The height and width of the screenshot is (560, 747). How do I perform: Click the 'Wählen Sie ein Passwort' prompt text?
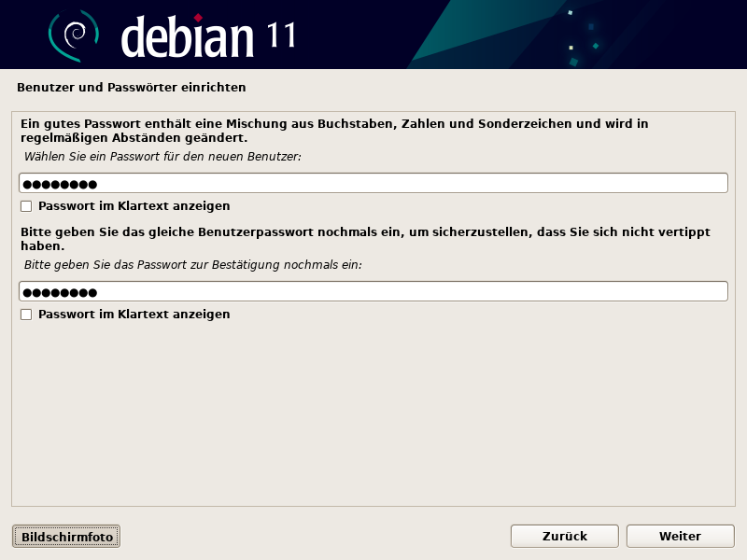point(162,157)
